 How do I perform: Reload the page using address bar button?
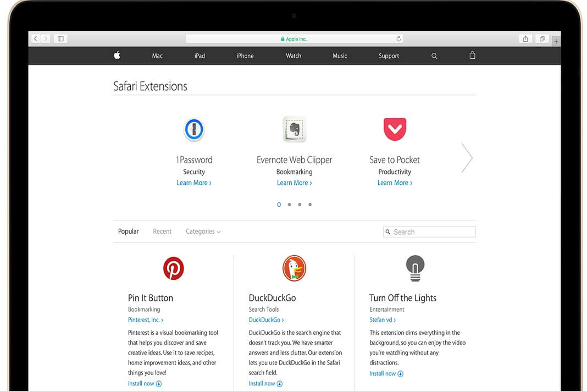pyautogui.click(x=398, y=39)
